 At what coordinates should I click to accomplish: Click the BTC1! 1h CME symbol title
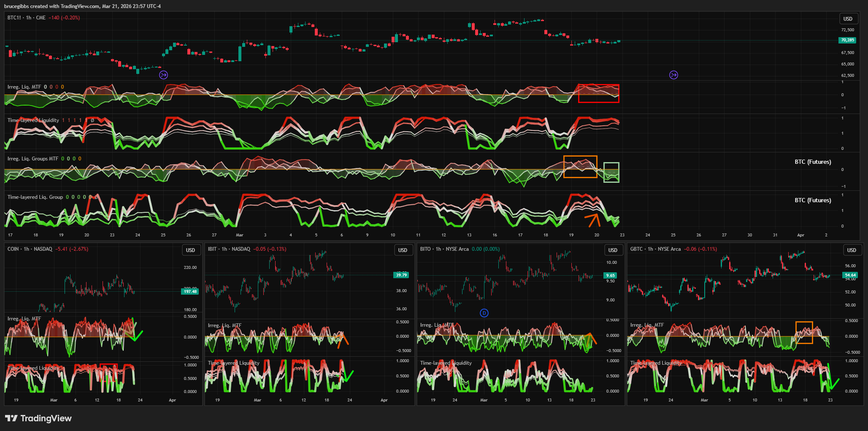[27, 18]
